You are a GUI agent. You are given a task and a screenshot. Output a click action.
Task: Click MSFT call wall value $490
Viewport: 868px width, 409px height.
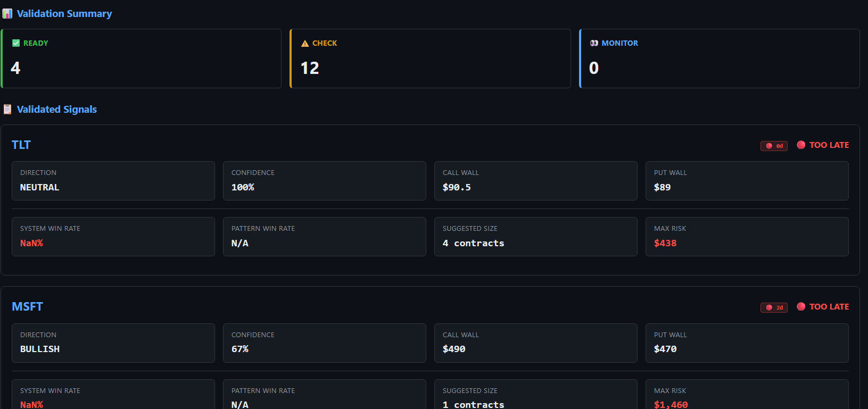[x=454, y=349]
